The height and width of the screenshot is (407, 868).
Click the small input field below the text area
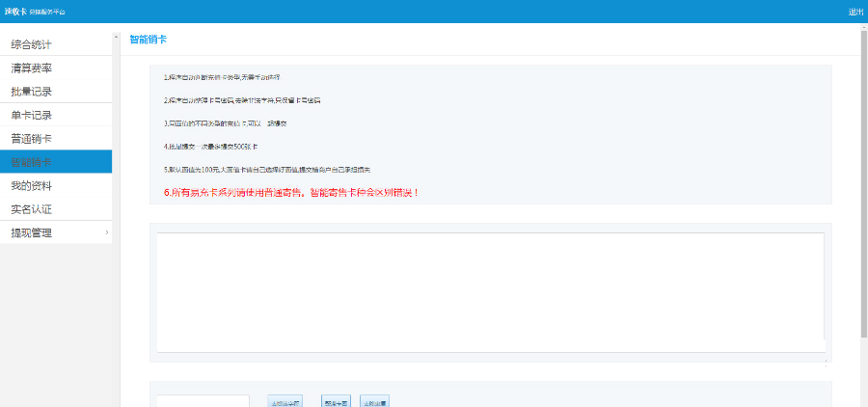coord(203,401)
